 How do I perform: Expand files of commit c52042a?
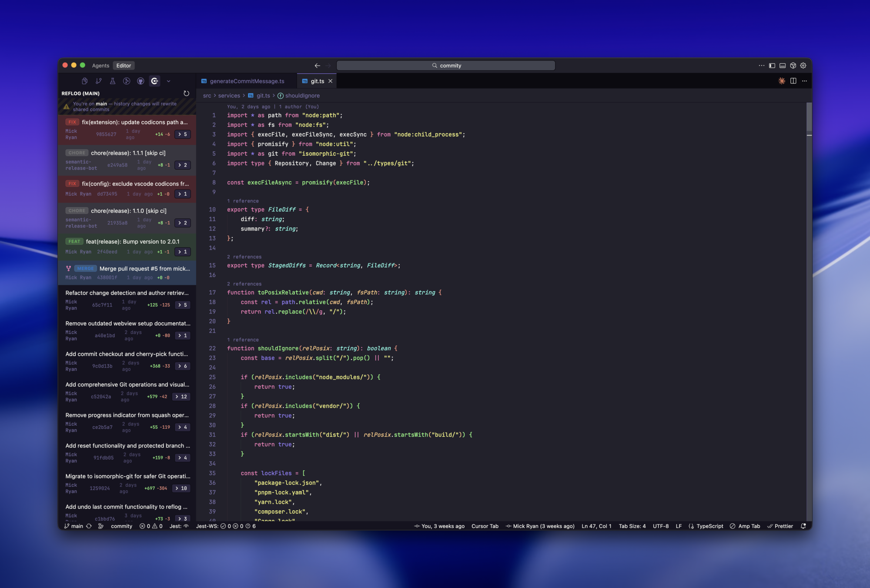181,397
